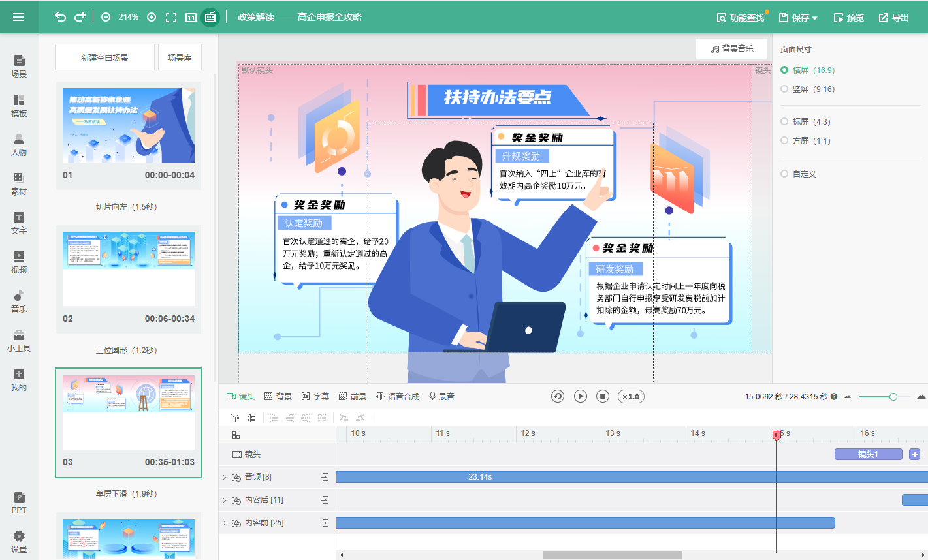928x560 pixels.
Task: Expand the 音频 [8] track group
Action: 225,478
